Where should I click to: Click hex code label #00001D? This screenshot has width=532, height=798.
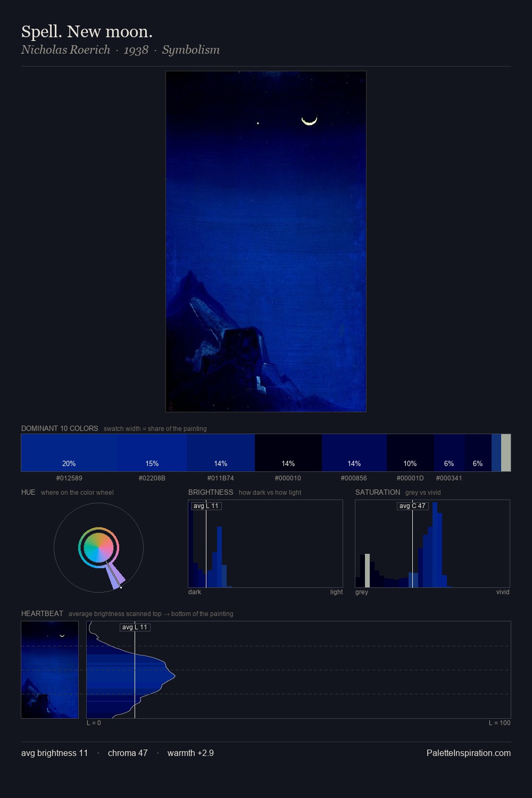tap(410, 478)
